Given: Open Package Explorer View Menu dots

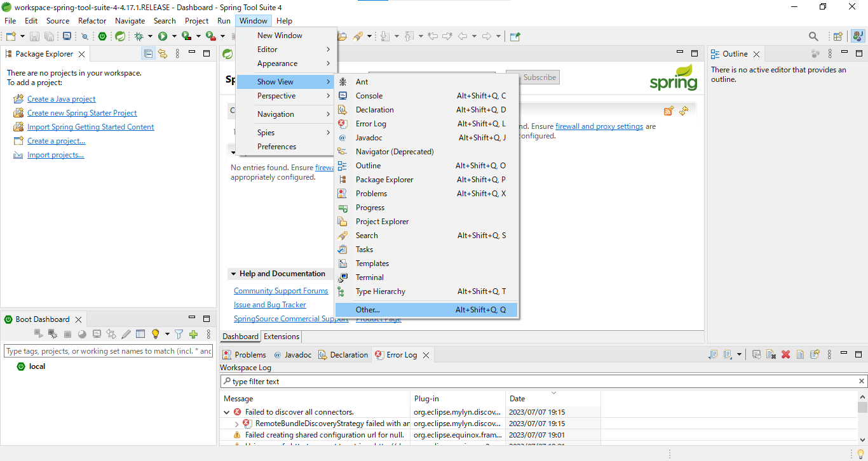Looking at the screenshot, I should [177, 53].
